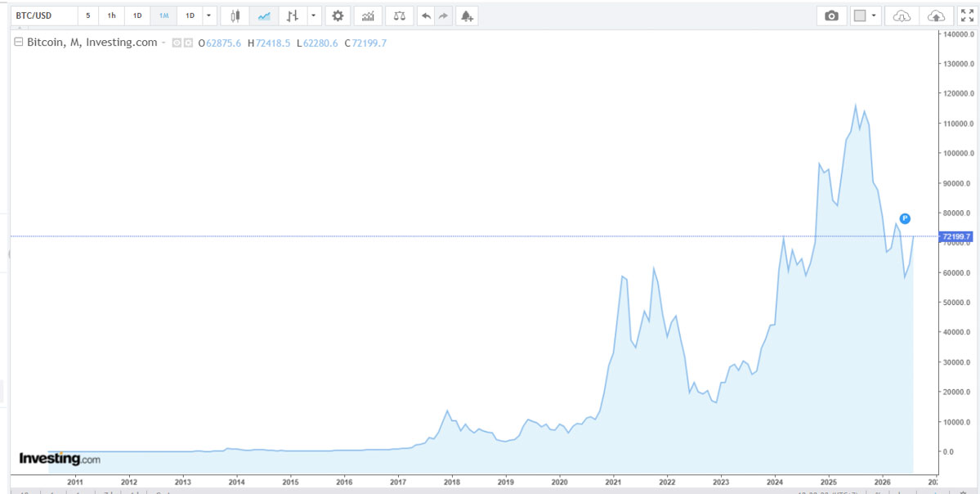The height and width of the screenshot is (494, 980).
Task: Click the 2024 label on the time axis
Action: pos(775,482)
